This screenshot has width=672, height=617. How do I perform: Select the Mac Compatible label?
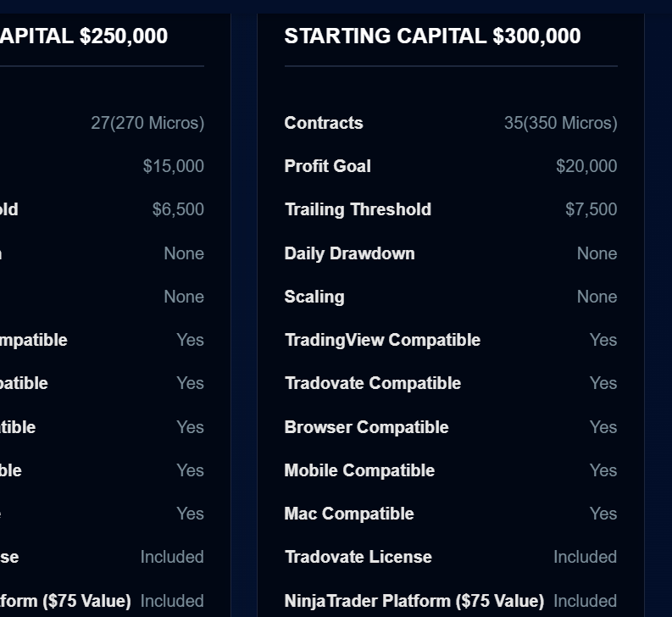coord(349,514)
